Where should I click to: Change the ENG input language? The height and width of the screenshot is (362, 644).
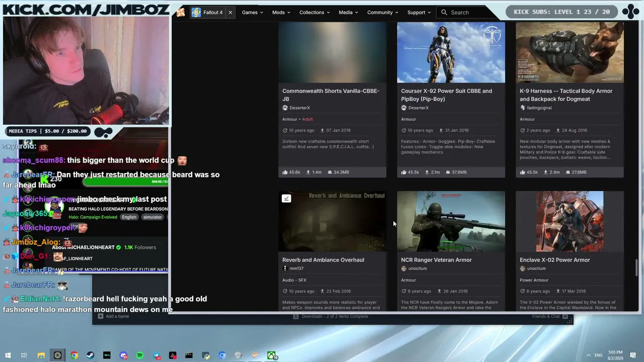598,355
